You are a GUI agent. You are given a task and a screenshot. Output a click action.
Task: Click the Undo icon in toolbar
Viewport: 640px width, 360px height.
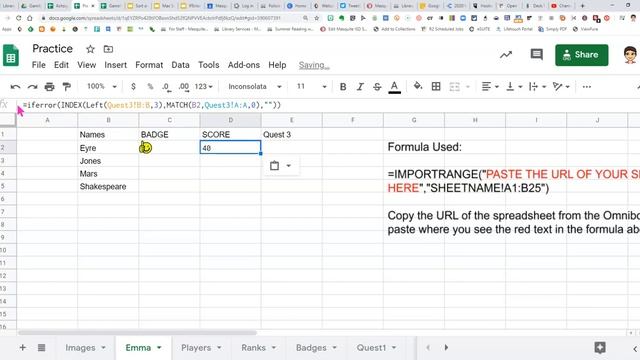coord(16,87)
